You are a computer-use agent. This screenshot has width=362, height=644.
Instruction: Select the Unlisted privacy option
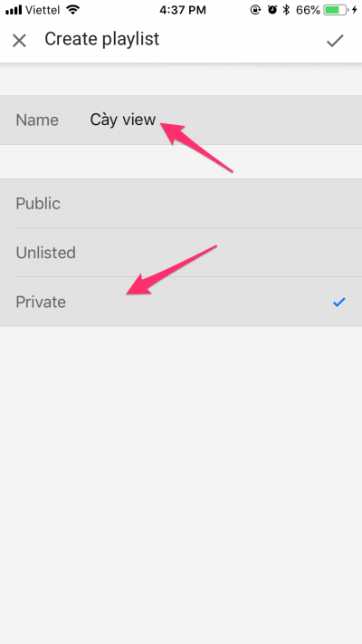(181, 252)
